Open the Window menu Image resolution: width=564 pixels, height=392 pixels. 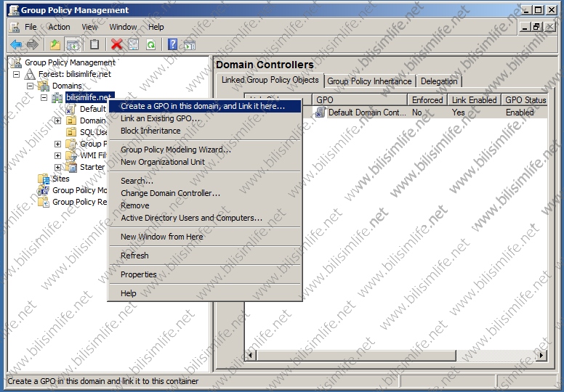coord(123,27)
